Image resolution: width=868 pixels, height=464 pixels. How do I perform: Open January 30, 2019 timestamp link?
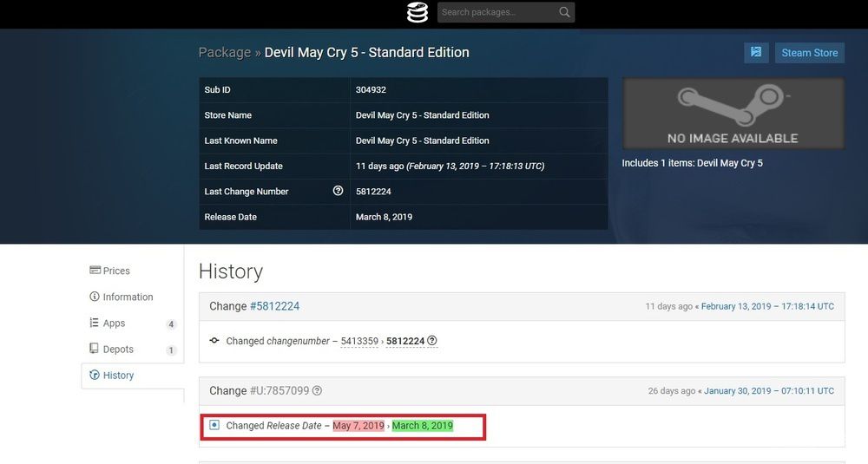pos(768,391)
